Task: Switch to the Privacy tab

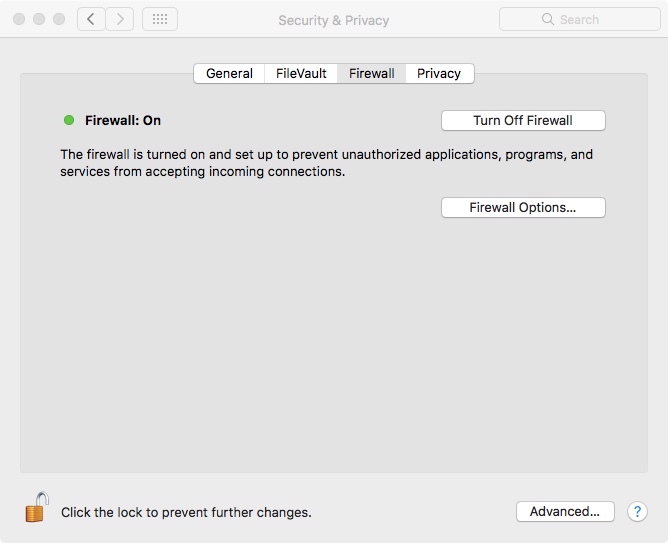Action: 439,73
